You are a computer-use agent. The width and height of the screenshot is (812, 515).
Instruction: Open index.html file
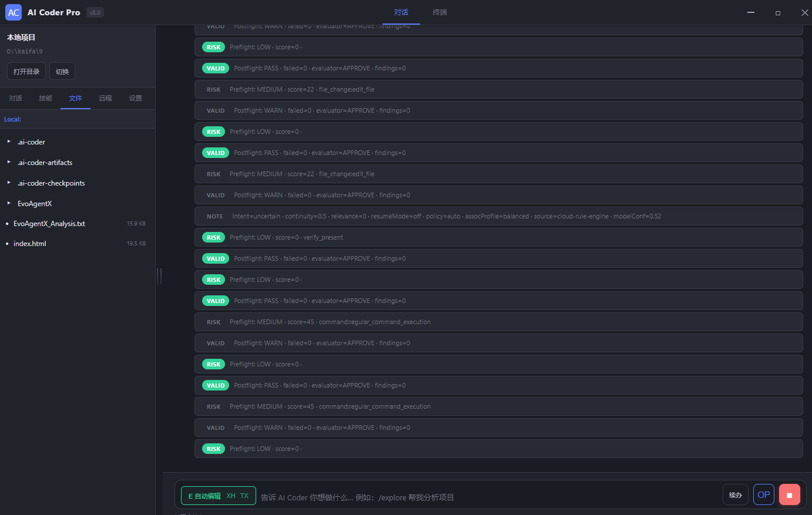[30, 244]
